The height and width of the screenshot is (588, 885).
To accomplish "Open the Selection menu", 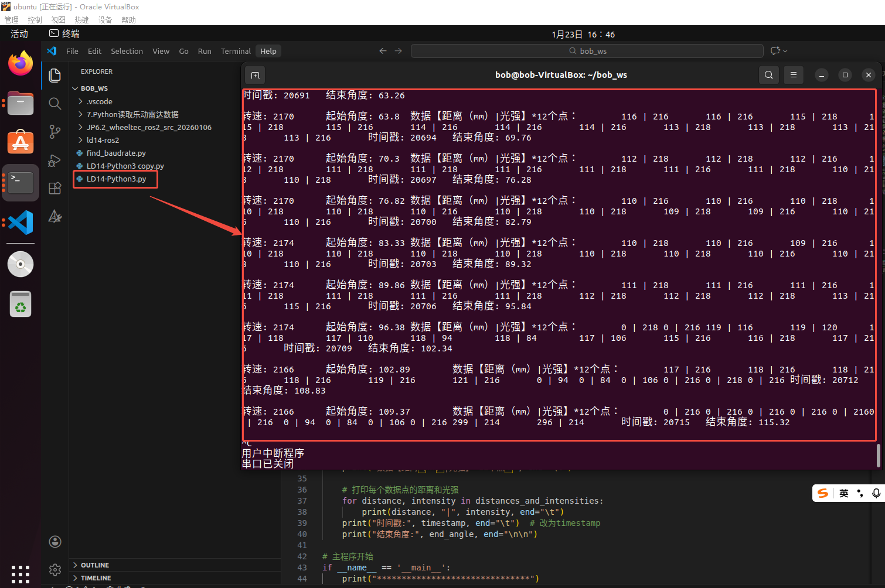I will (x=127, y=51).
